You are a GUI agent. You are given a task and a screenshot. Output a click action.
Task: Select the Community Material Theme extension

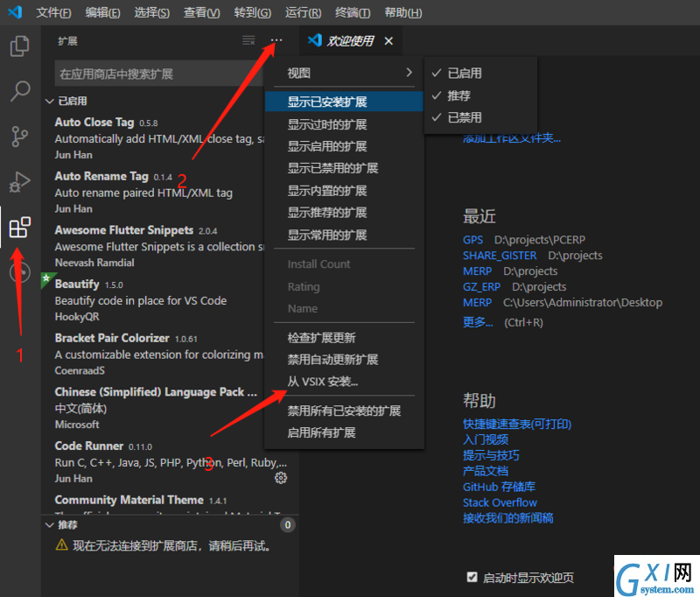coord(170,502)
